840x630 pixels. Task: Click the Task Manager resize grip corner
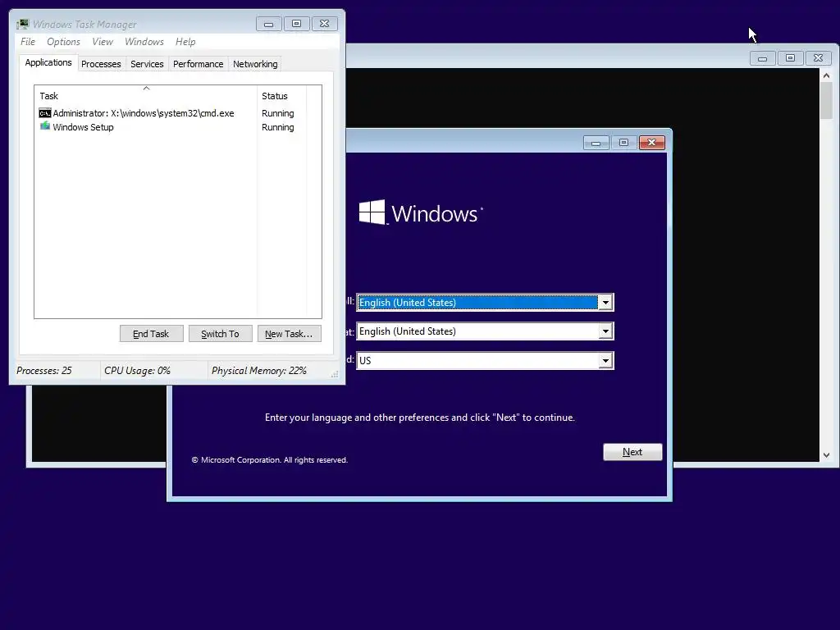point(335,374)
